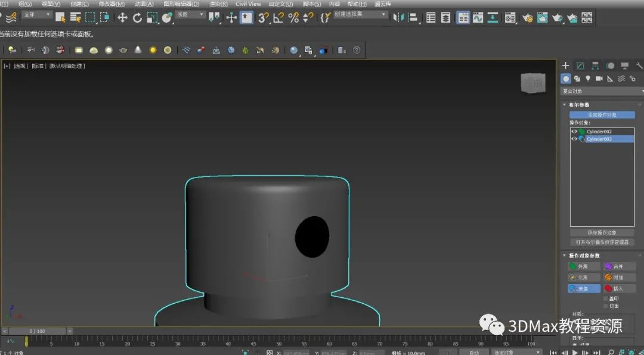Toggle visibility eye for Cylinder003
The width and height of the screenshot is (644, 355).
click(x=574, y=139)
